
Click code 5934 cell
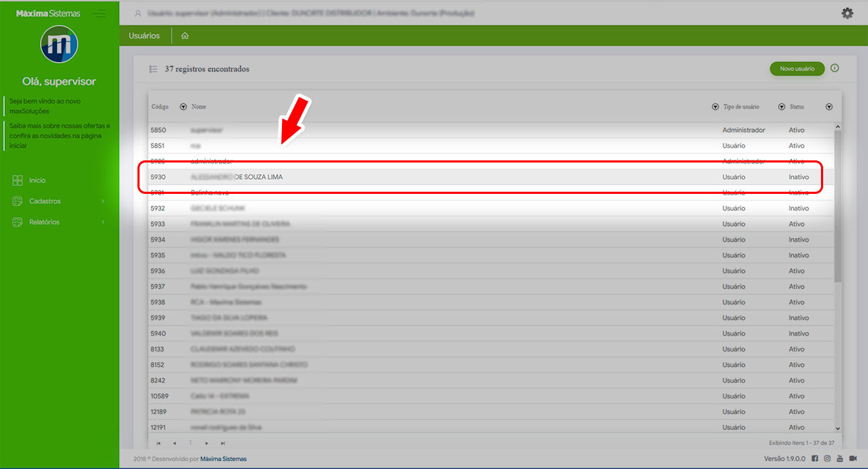(158, 239)
